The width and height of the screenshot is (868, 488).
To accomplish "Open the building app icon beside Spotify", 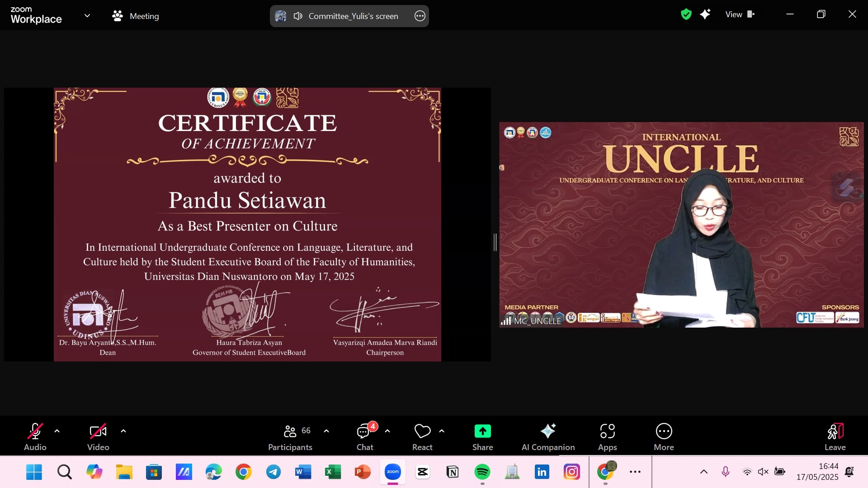I will [512, 472].
